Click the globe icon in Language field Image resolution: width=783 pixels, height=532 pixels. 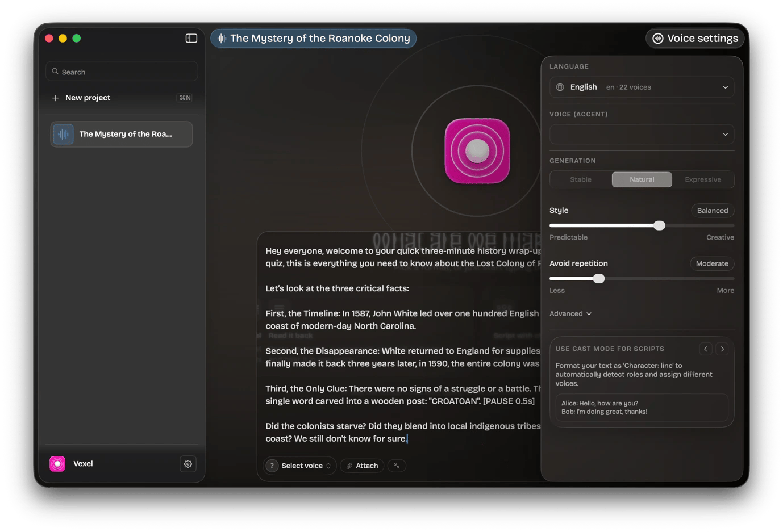560,87
